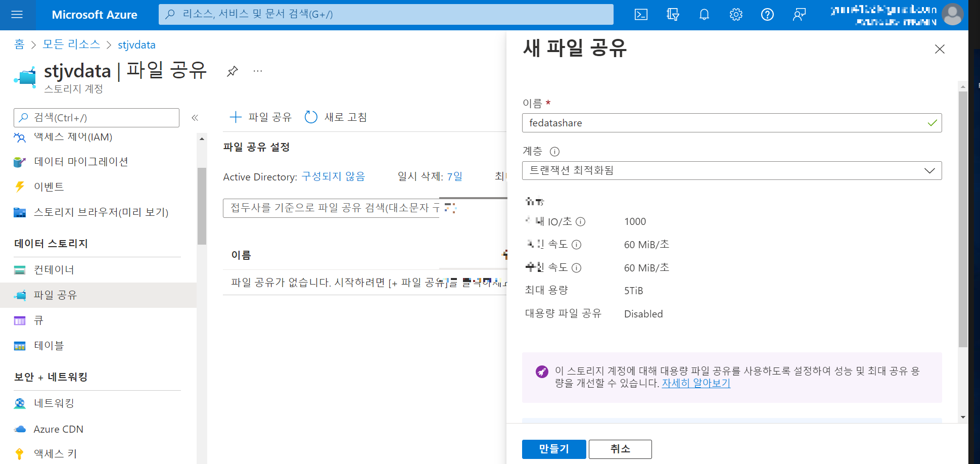Click the global resource search bar
Image resolution: width=980 pixels, height=464 pixels.
[x=386, y=14]
